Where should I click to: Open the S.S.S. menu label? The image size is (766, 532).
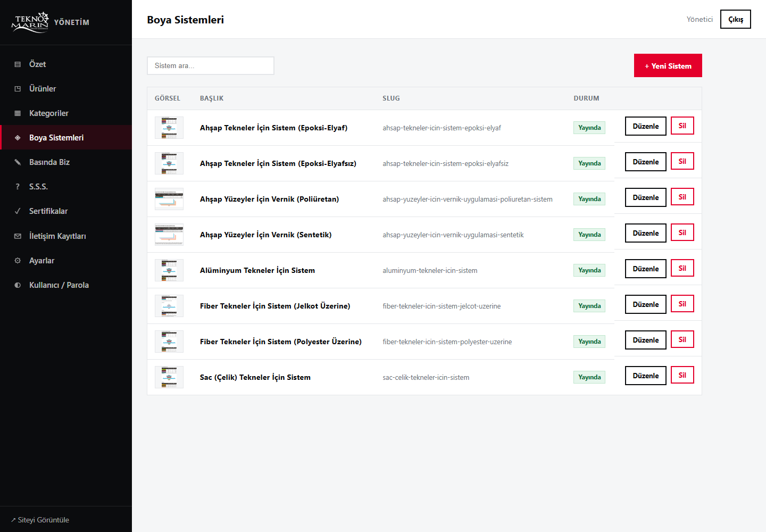click(38, 187)
